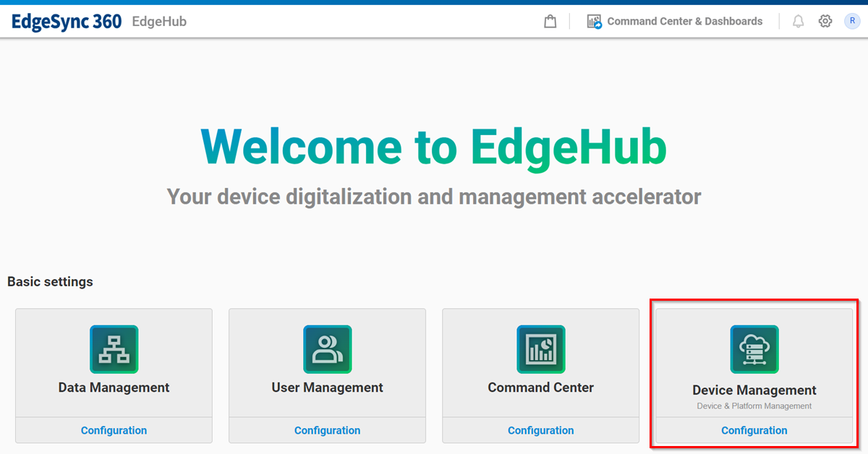Open the settings gear in the header

(825, 22)
